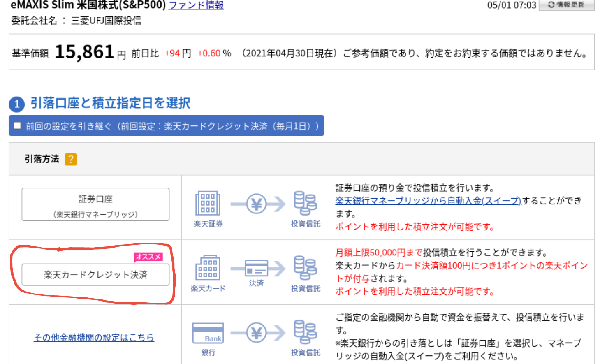Click the オススメ badge

click(x=148, y=257)
